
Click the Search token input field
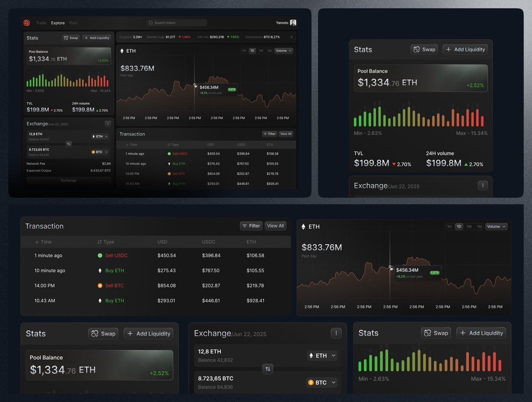click(177, 23)
